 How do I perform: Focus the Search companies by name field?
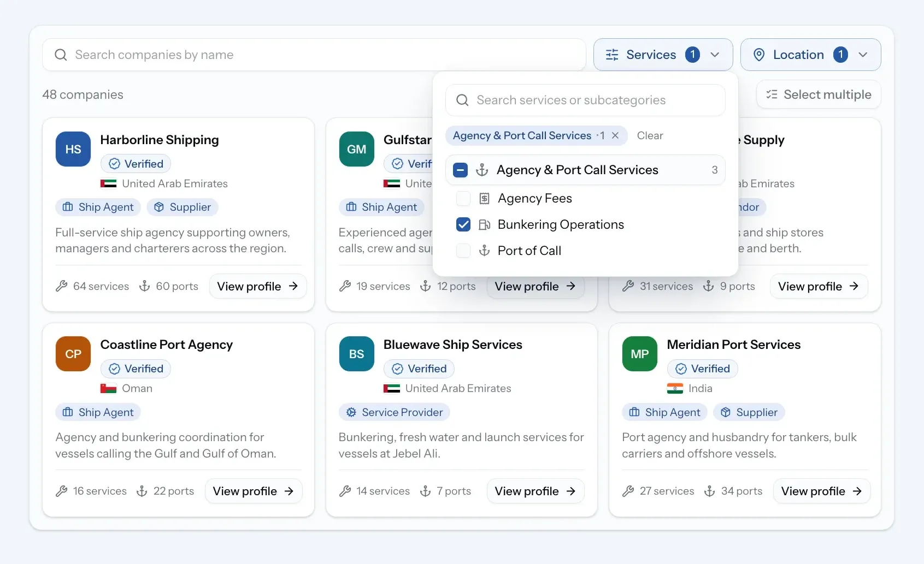[x=314, y=55]
